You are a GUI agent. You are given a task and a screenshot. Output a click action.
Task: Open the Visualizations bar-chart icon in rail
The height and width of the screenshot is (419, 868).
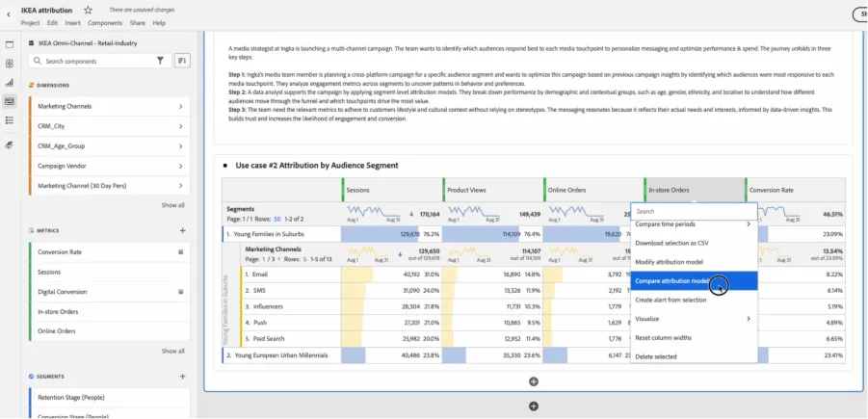10,83
